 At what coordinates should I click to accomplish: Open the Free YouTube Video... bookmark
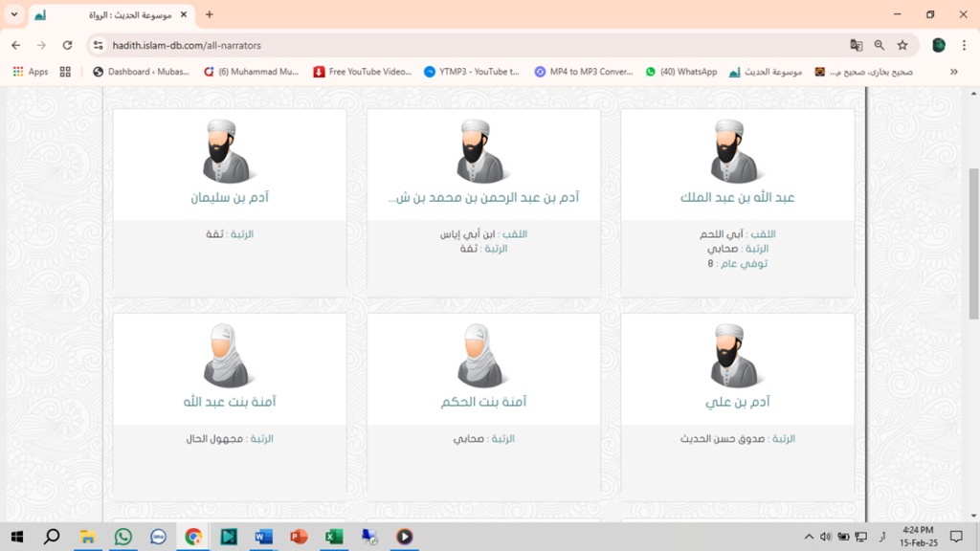(x=363, y=72)
